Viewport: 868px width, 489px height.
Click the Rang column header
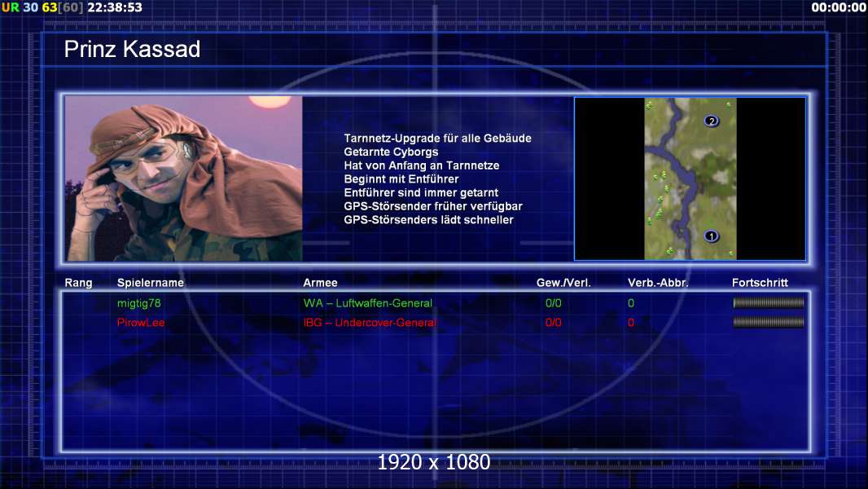click(79, 283)
